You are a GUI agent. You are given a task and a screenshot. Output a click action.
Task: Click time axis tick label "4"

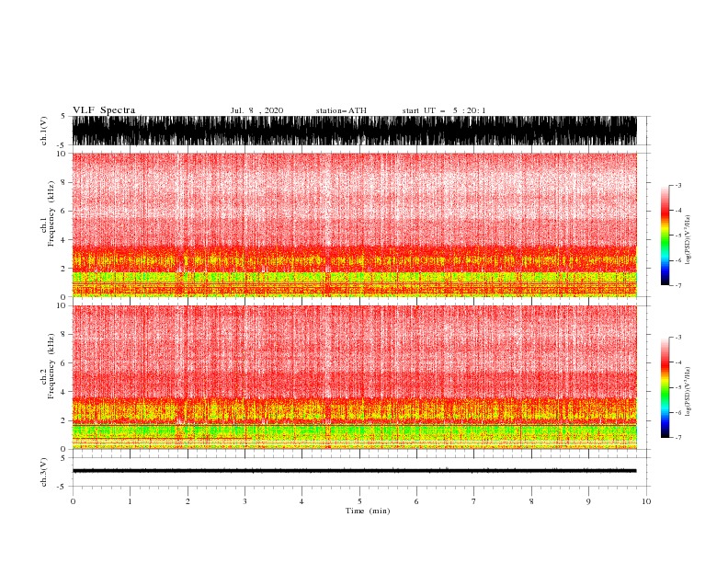301,501
